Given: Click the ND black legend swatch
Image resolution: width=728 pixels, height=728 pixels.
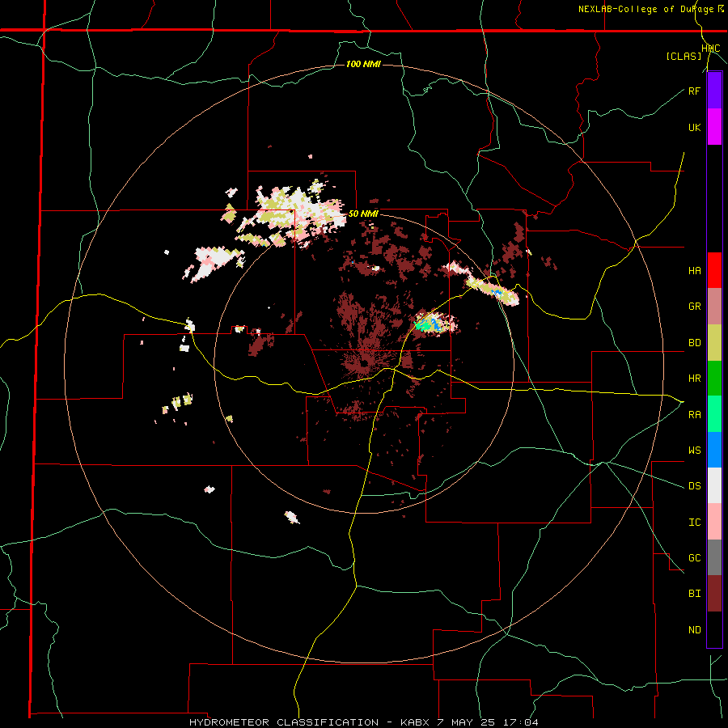Looking at the screenshot, I should point(714,629).
